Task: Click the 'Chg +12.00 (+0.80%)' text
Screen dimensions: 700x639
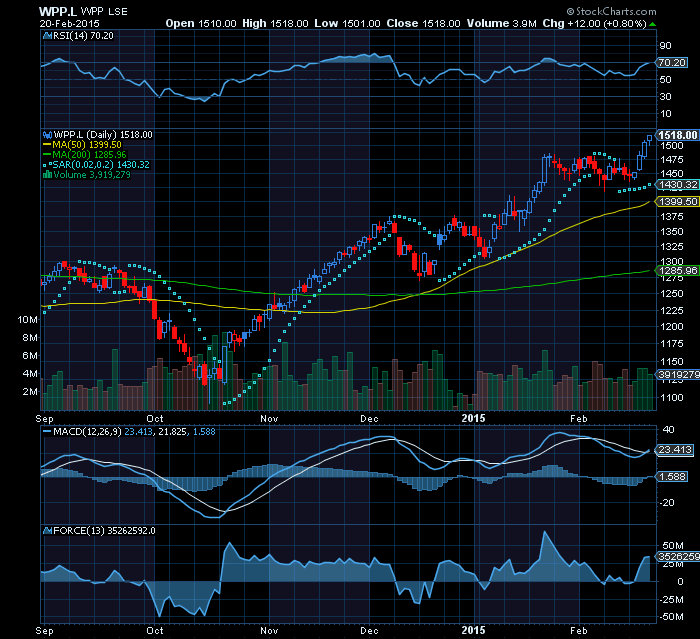Action: 594,24
